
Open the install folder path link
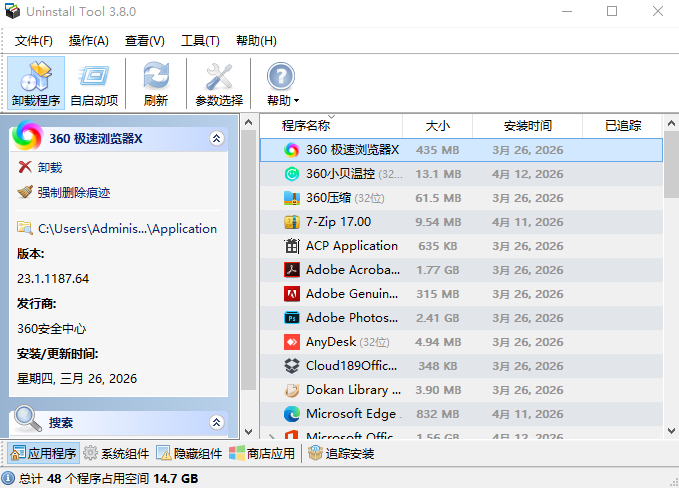coord(127,229)
